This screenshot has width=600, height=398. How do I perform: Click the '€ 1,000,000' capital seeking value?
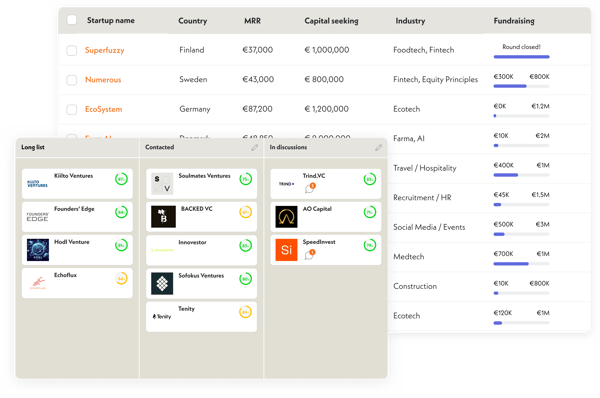coord(327,50)
